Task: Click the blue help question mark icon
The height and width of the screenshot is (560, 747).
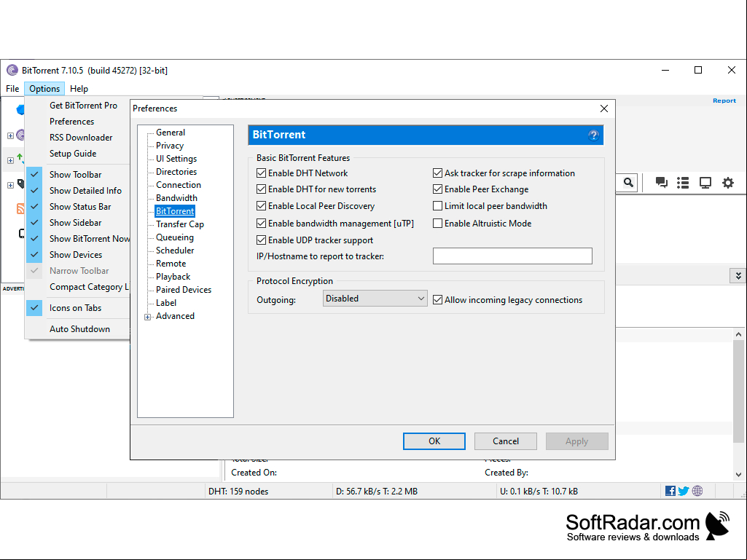Action: (593, 135)
